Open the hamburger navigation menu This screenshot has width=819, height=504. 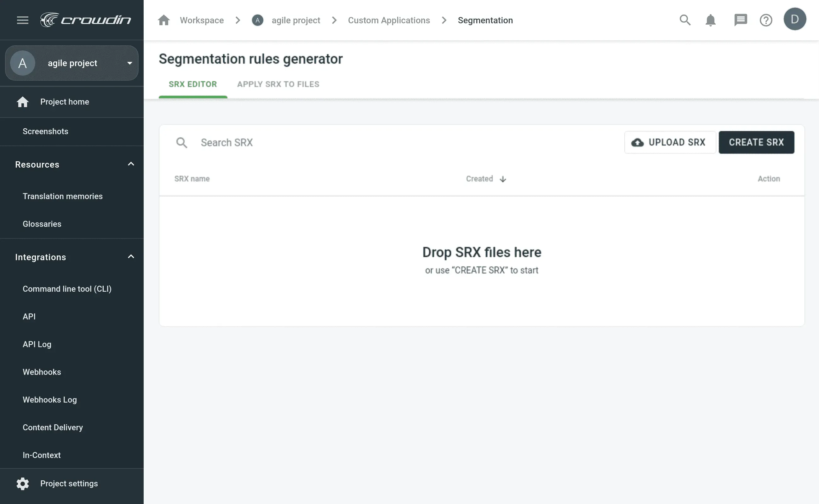pyautogui.click(x=22, y=20)
